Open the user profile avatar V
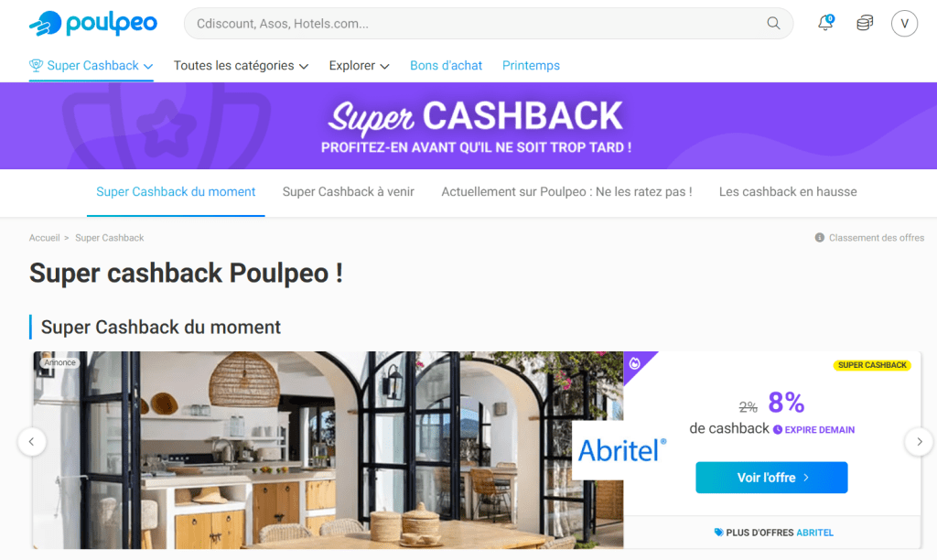 904,23
